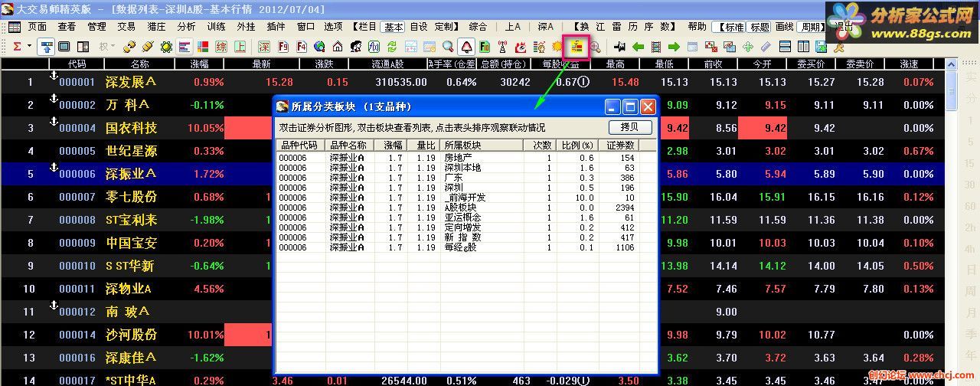Switch to the 上A market list
Viewport: 980px width, 386px height.
[x=513, y=26]
